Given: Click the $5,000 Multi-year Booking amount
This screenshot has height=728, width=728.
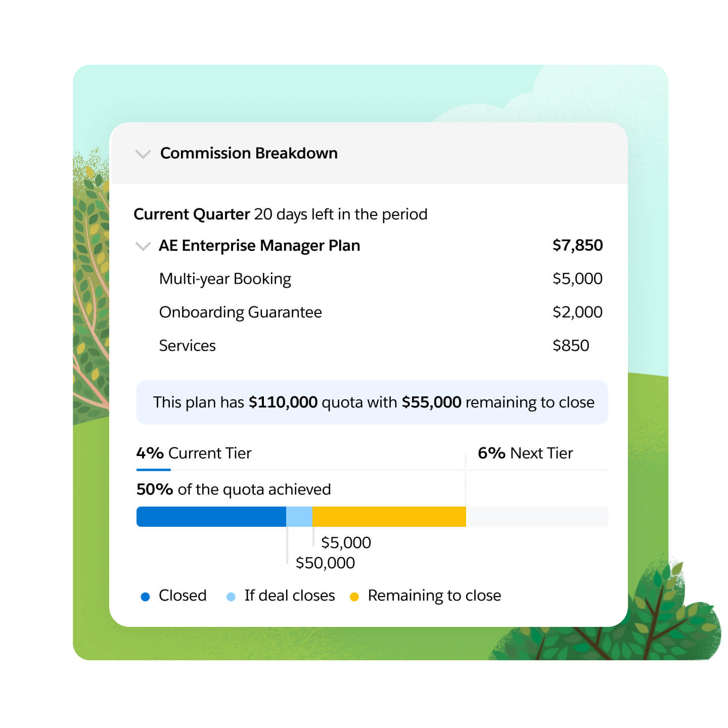Looking at the screenshot, I should (577, 279).
